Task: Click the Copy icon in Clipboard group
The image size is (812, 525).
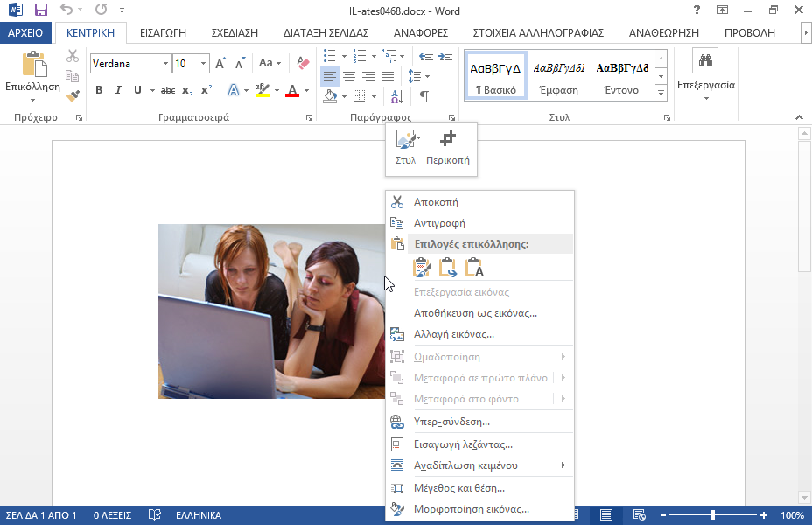Action: [73, 76]
